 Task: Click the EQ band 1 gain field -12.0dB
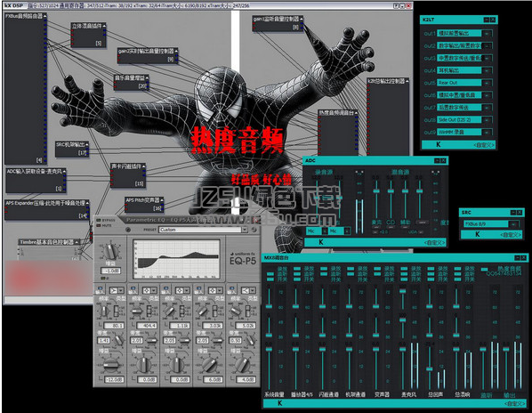click(x=115, y=379)
